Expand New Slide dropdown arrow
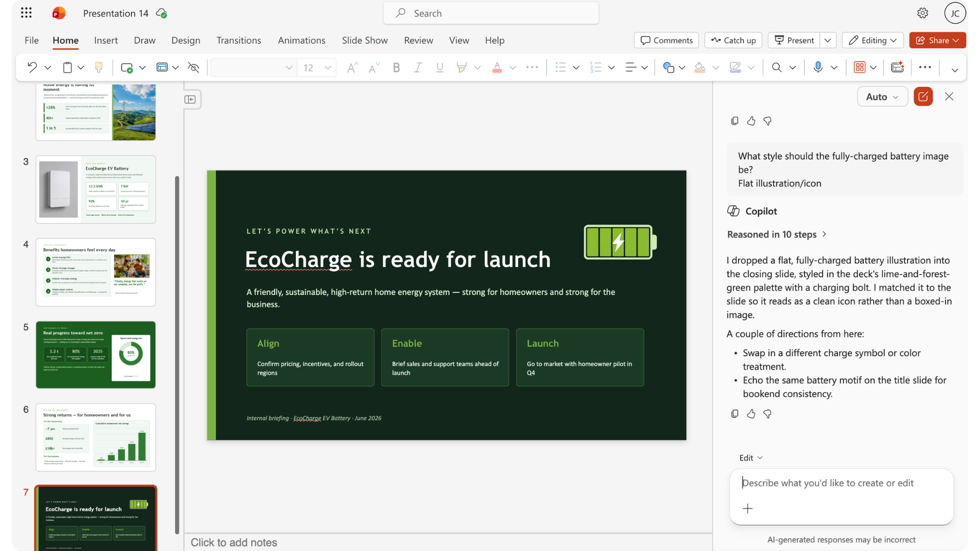The image size is (980, 551). click(142, 67)
